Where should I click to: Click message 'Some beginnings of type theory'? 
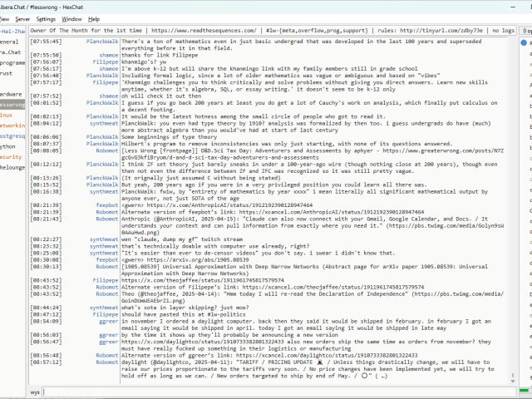169,137
